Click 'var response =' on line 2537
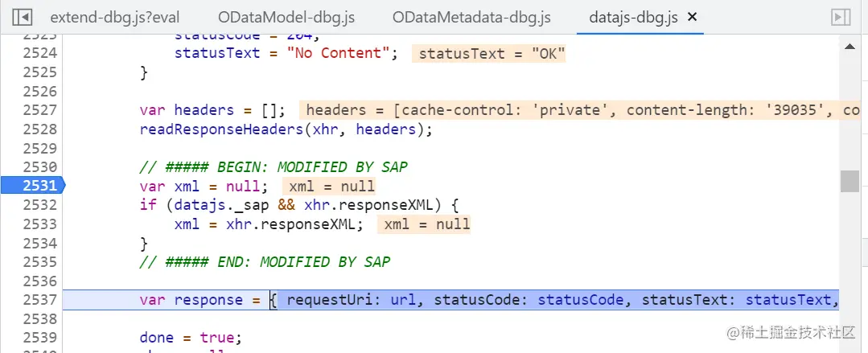 click(200, 300)
